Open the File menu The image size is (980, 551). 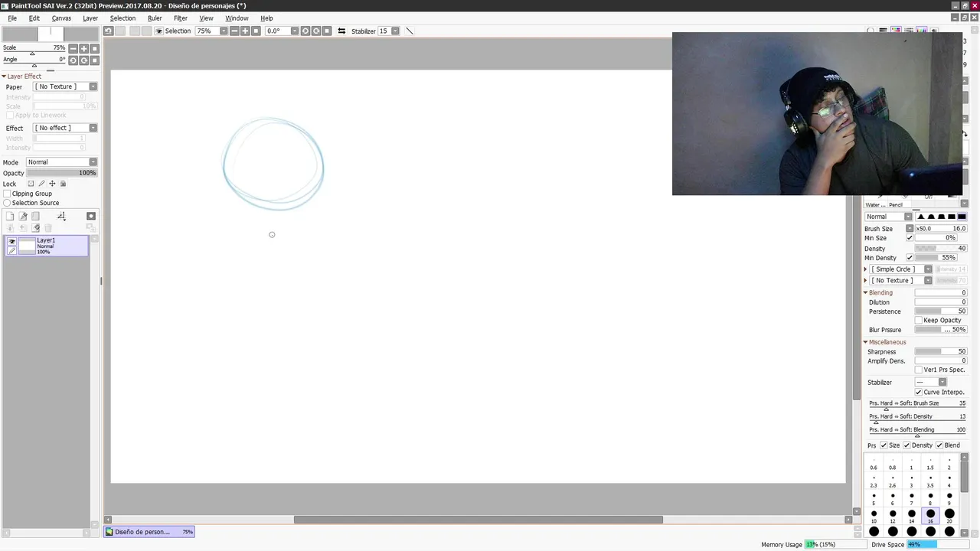click(12, 18)
